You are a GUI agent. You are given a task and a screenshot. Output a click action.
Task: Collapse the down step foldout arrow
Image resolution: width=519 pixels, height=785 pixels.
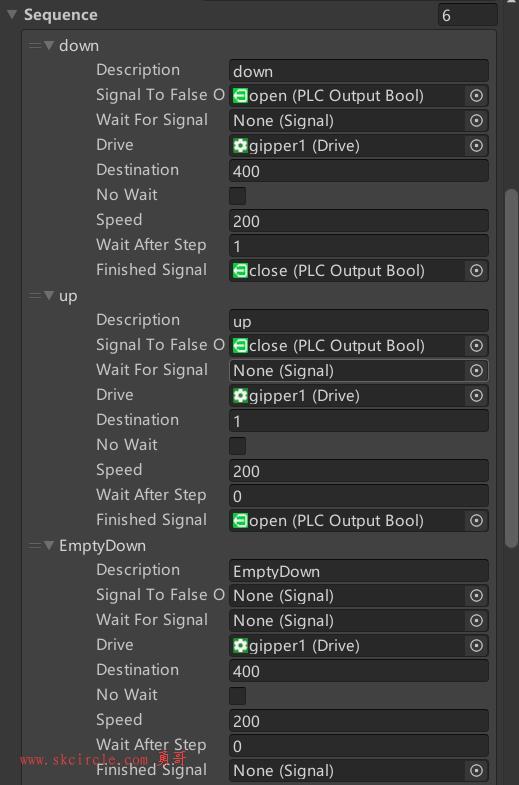pyautogui.click(x=49, y=45)
